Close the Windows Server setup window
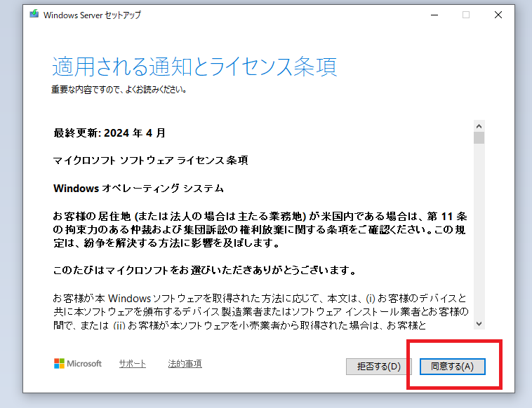532x408 pixels. 498,15
